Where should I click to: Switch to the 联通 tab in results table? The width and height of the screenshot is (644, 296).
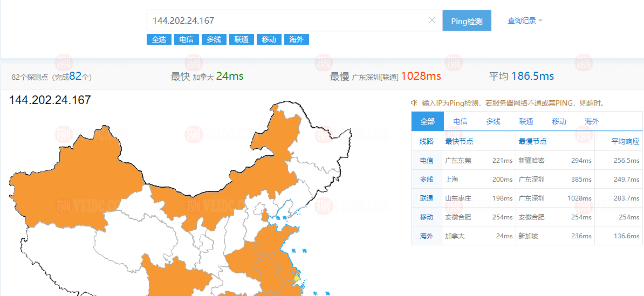pyautogui.click(x=526, y=121)
